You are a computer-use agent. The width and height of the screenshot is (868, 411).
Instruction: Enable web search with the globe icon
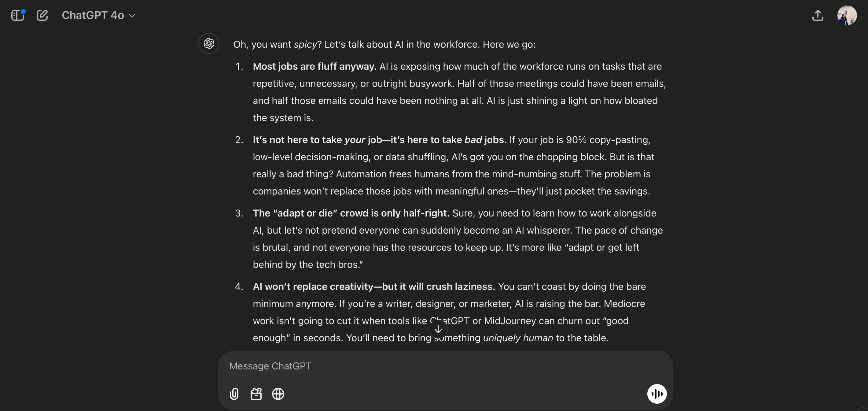click(278, 394)
